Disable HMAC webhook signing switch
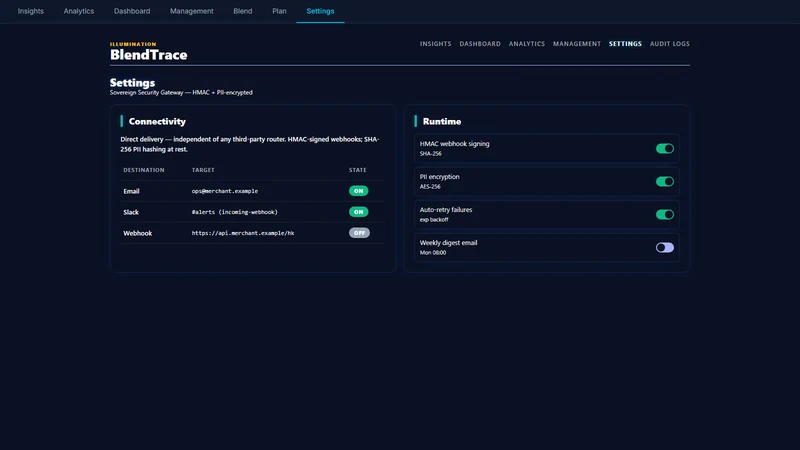This screenshot has height=450, width=800. pos(665,148)
